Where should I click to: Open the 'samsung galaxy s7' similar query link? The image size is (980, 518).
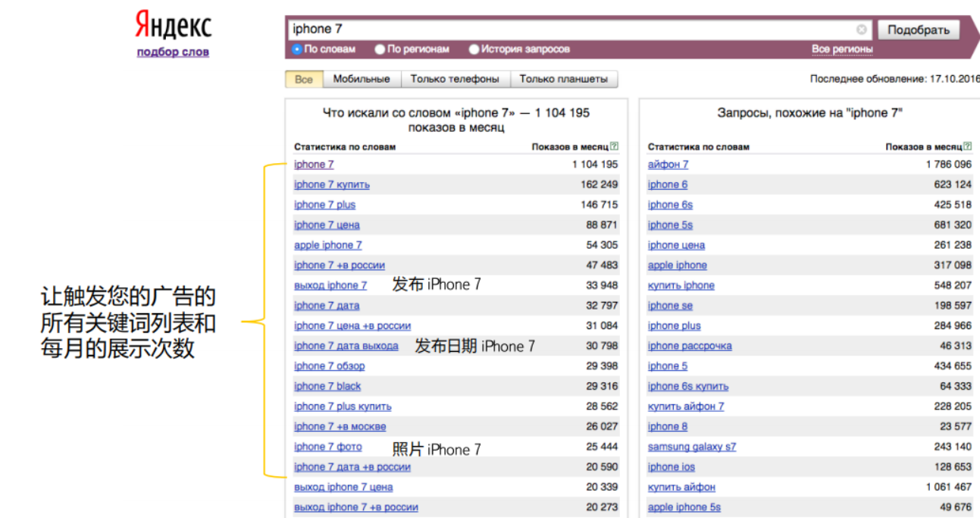click(x=692, y=447)
